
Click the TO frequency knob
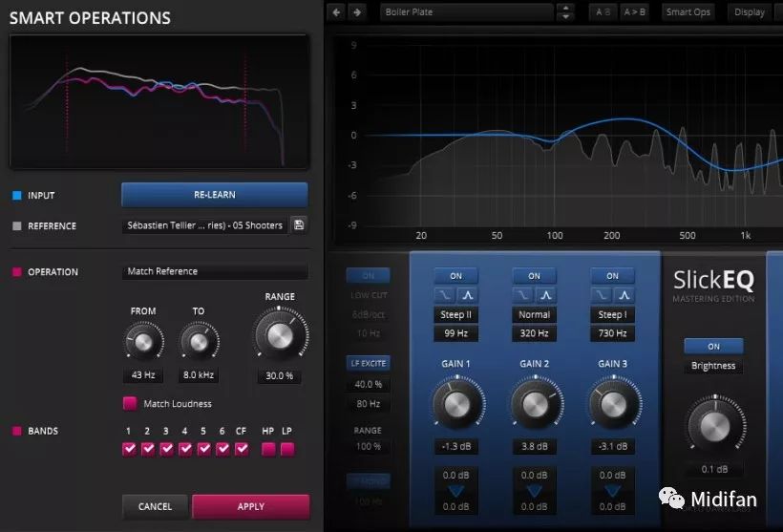pyautogui.click(x=199, y=342)
